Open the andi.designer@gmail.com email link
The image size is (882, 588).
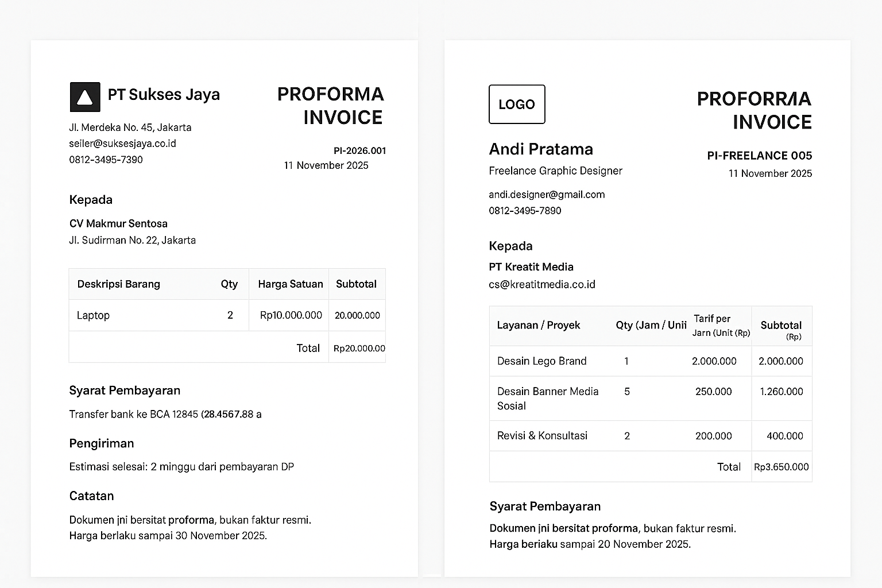[547, 195]
